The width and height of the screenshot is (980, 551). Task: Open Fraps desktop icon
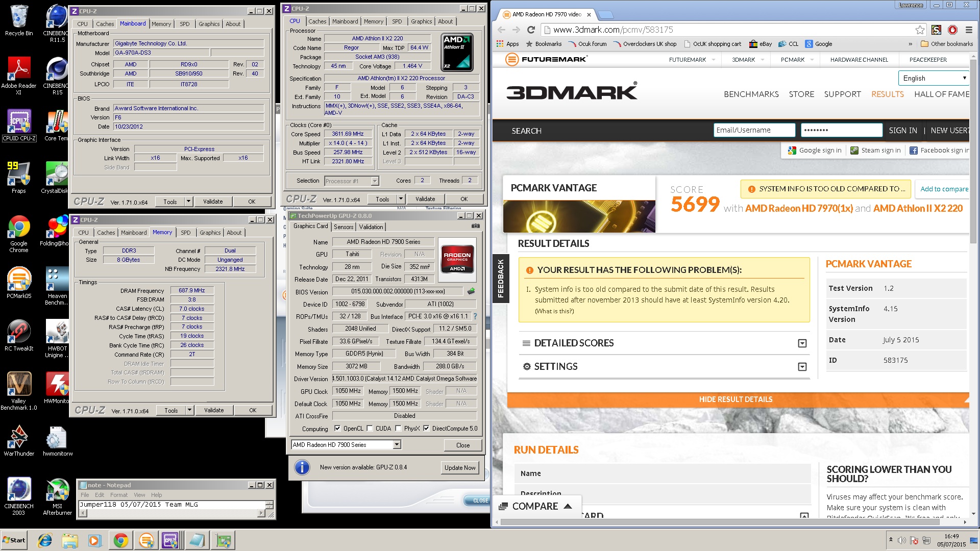[x=19, y=178]
